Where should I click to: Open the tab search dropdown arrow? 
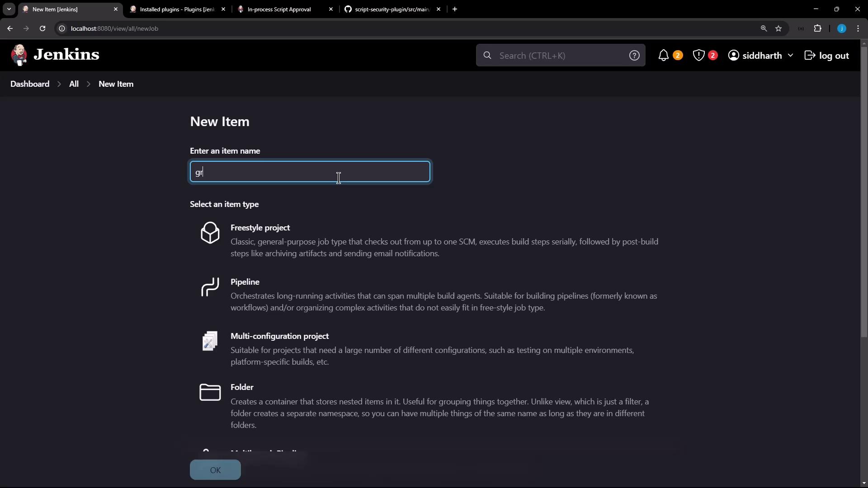[x=9, y=9]
